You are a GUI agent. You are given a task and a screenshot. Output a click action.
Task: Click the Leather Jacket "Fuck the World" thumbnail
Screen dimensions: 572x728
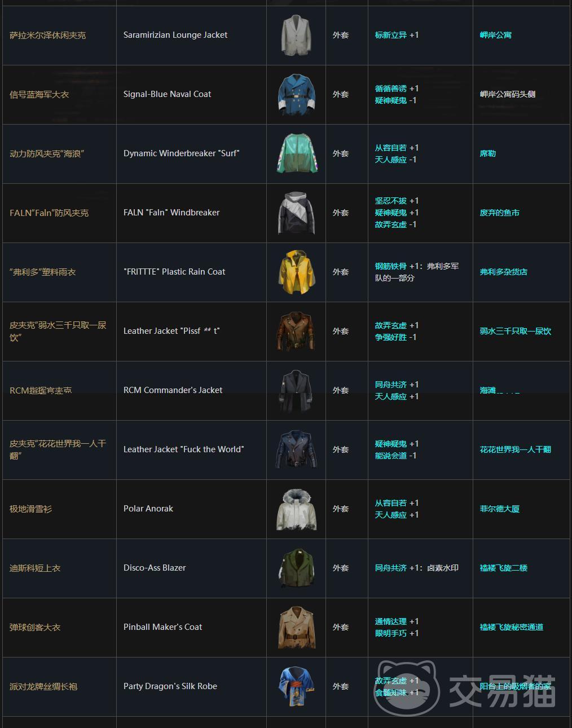pos(296,449)
